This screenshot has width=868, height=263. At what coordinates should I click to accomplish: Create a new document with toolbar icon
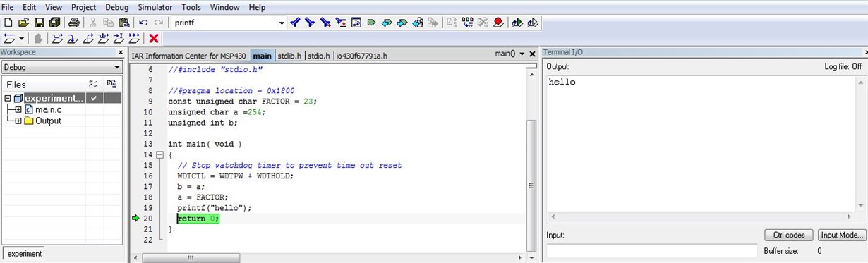(8, 23)
